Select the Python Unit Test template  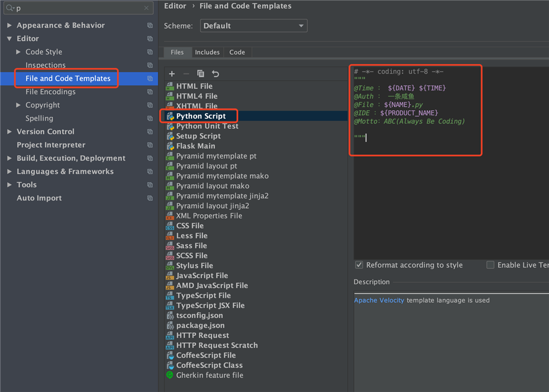(207, 126)
